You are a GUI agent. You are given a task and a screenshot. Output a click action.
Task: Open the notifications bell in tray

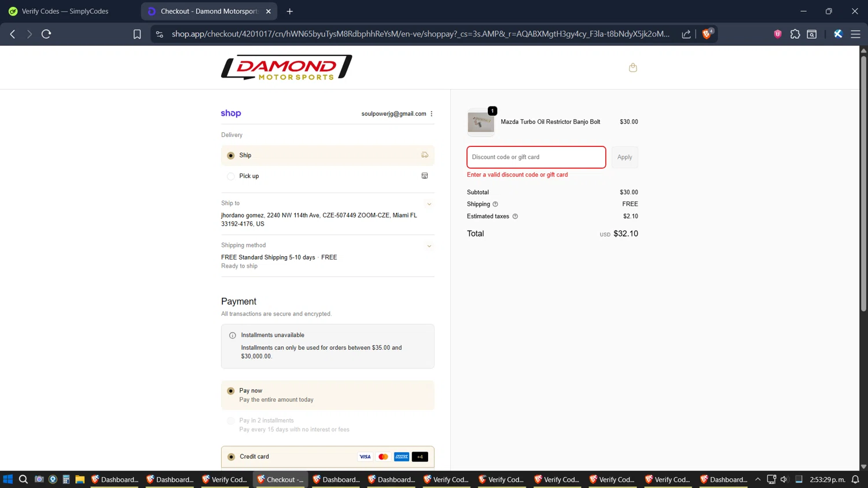(855, 479)
